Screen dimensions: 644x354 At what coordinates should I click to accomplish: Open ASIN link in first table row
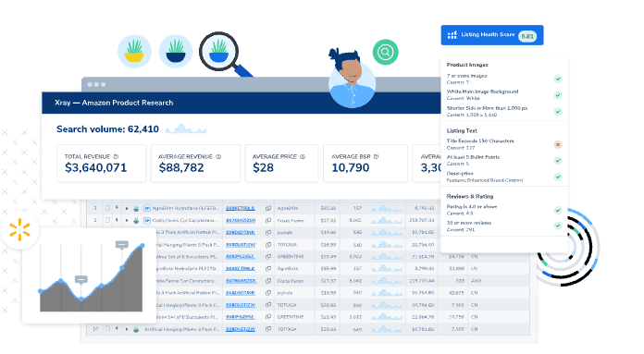coord(241,208)
